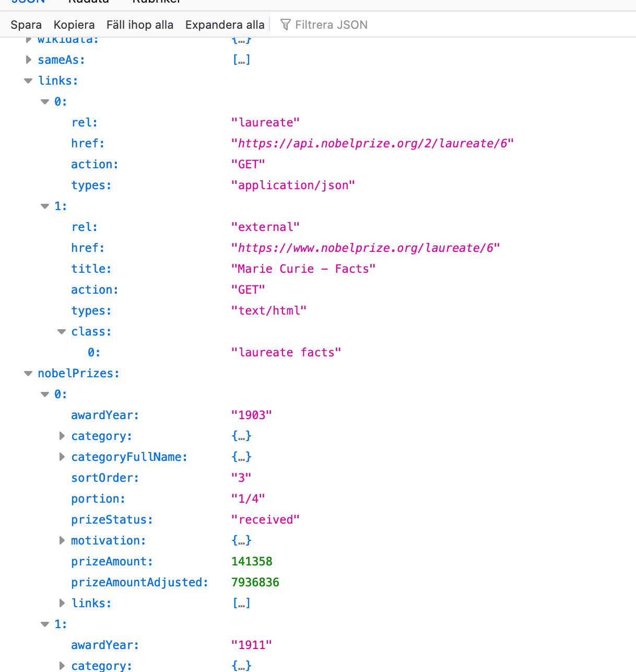This screenshot has width=636, height=672.
Task: Open the www.nobelprize.org laureate link
Action: (x=366, y=248)
